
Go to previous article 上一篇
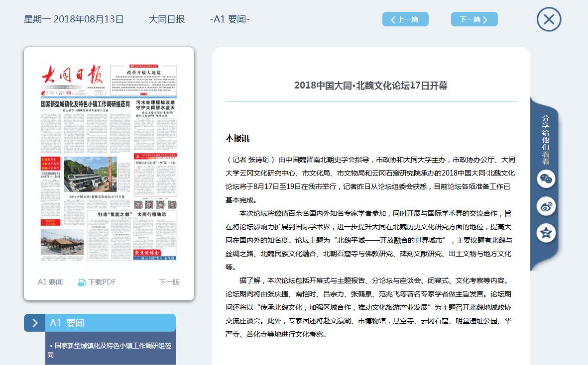coord(405,19)
